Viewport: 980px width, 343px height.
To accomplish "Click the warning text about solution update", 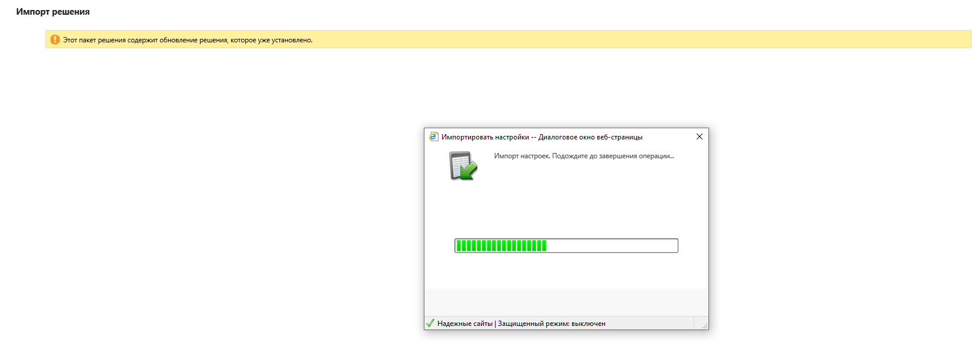I will (188, 40).
